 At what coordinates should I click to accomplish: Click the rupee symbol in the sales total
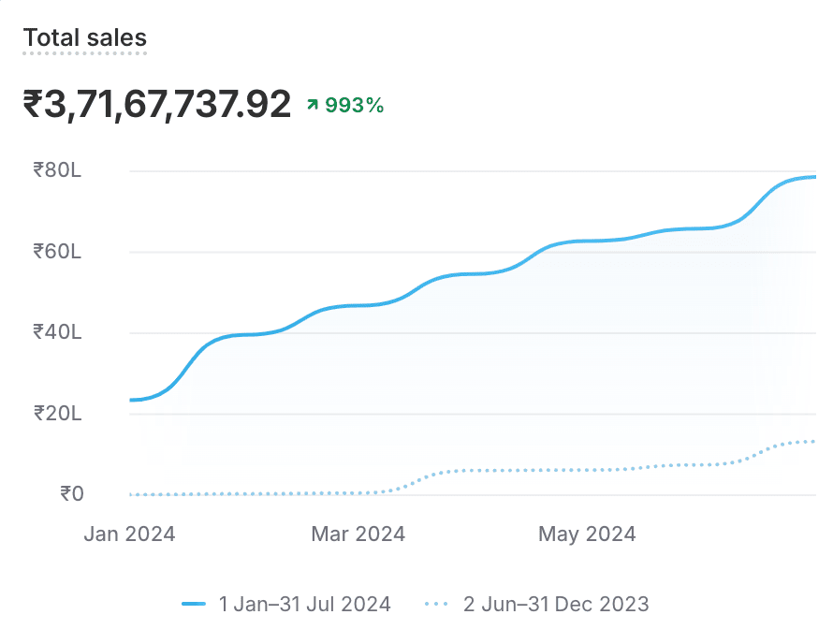tap(36, 103)
